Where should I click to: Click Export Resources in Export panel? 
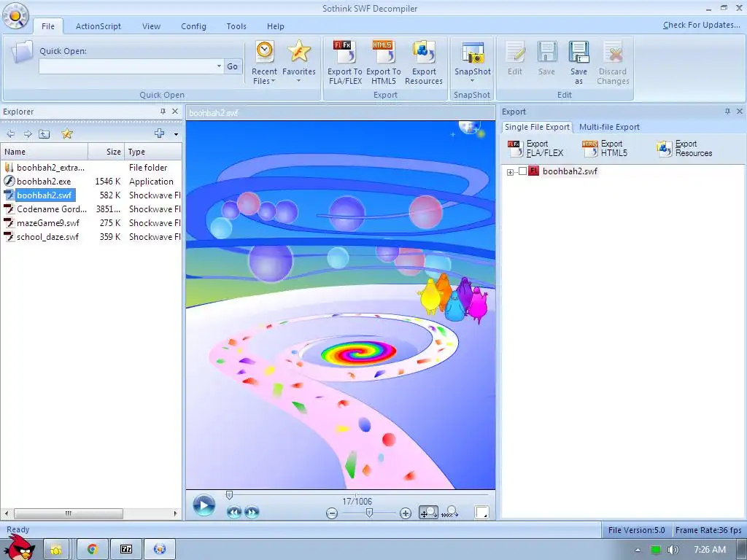(x=684, y=149)
